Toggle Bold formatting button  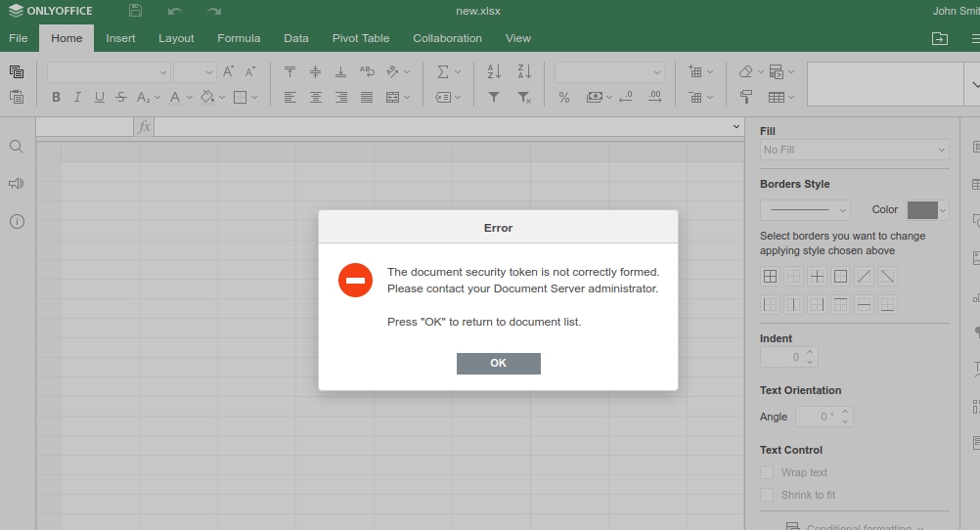56,97
